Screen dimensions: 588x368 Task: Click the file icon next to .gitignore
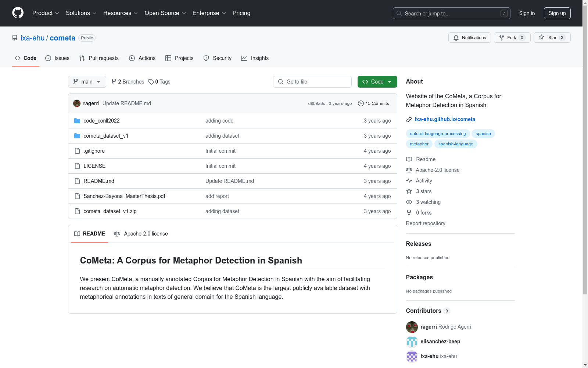point(77,151)
